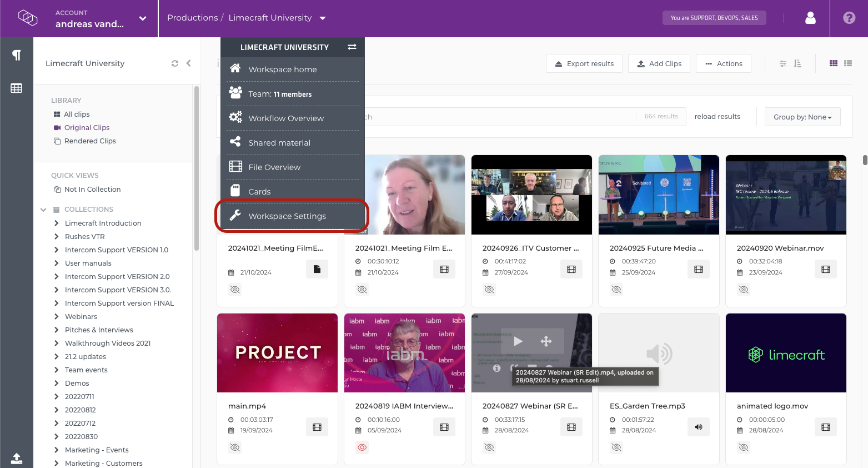Toggle visibility eye on 20240925 Future Media card
This screenshot has width=868, height=468.
point(616,289)
